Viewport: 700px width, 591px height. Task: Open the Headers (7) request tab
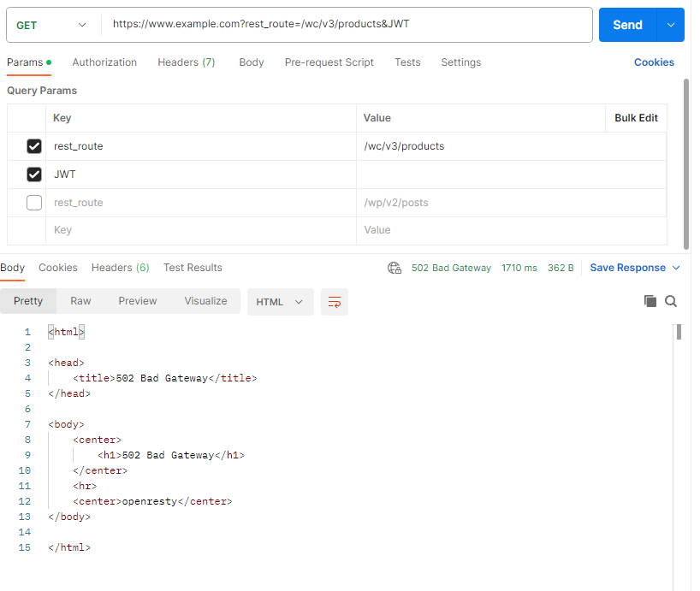tap(186, 62)
